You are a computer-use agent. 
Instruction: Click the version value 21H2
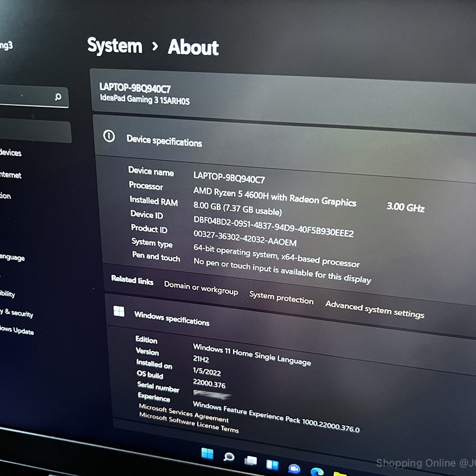201,359
